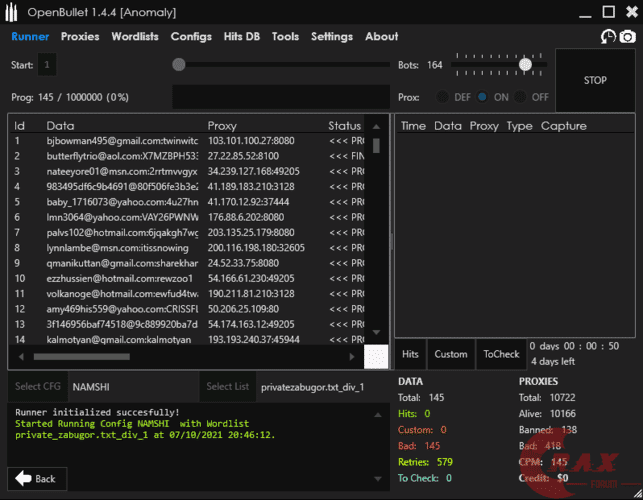643x500 pixels.
Task: Select the DEF proxy mode option
Action: tap(442, 97)
